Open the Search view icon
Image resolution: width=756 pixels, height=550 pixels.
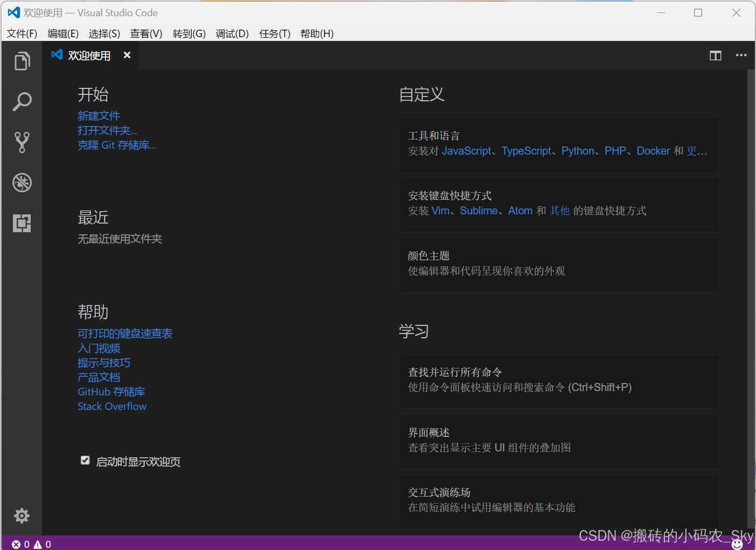point(22,101)
